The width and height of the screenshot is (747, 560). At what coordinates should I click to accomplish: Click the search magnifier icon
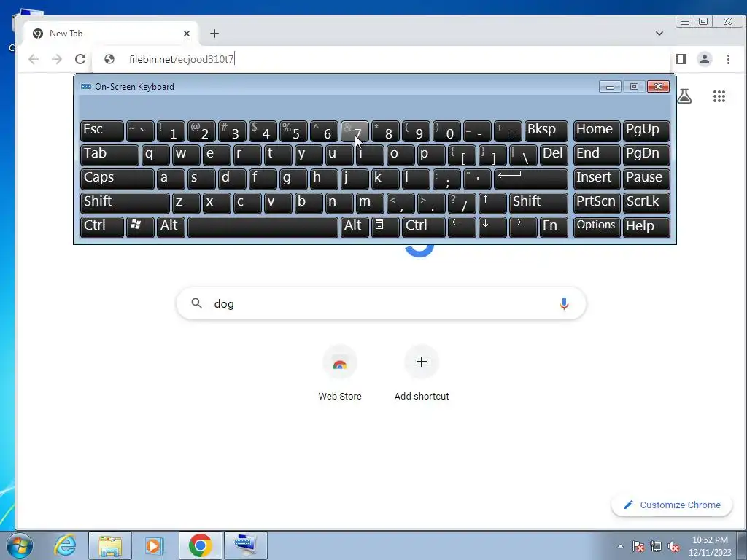tap(196, 303)
